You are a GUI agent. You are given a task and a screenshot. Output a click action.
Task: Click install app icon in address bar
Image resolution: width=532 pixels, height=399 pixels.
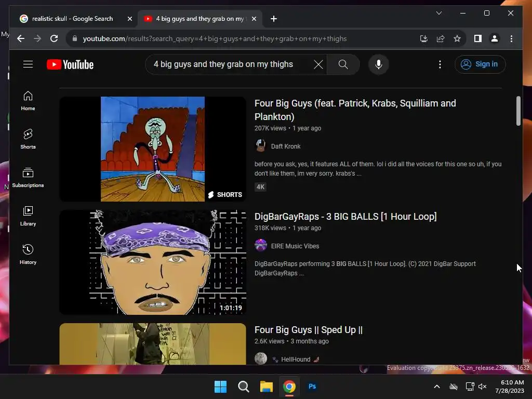pyautogui.click(x=423, y=38)
